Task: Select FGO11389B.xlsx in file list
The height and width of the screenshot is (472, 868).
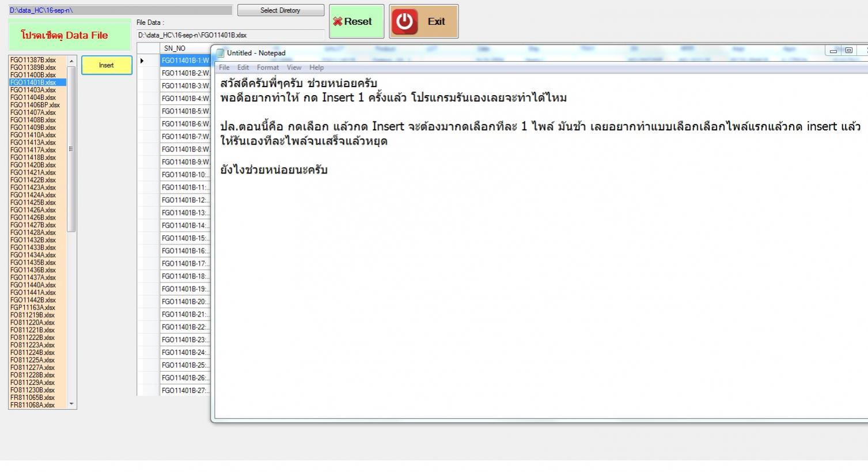Action: click(x=33, y=67)
